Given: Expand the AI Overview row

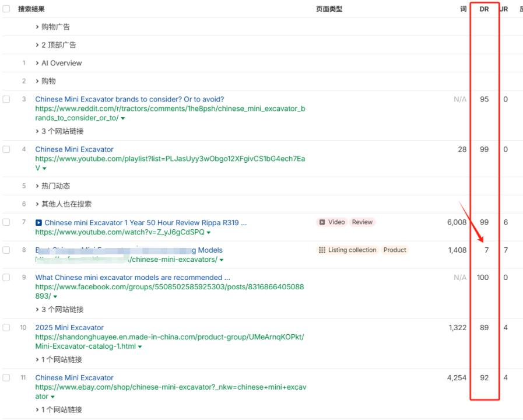Looking at the screenshot, I should point(59,63).
